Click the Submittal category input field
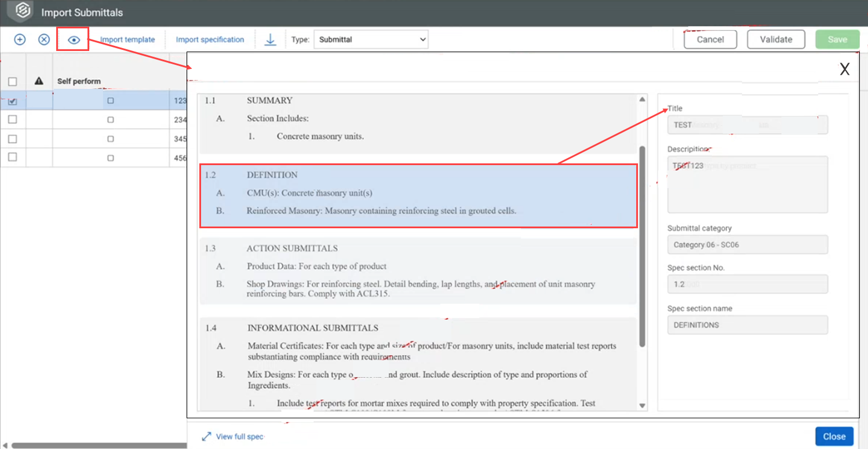The image size is (868, 449). pyautogui.click(x=747, y=244)
